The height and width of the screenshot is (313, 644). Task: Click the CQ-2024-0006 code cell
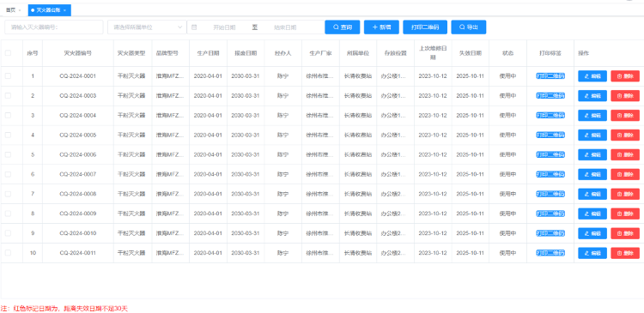pyautogui.click(x=78, y=154)
